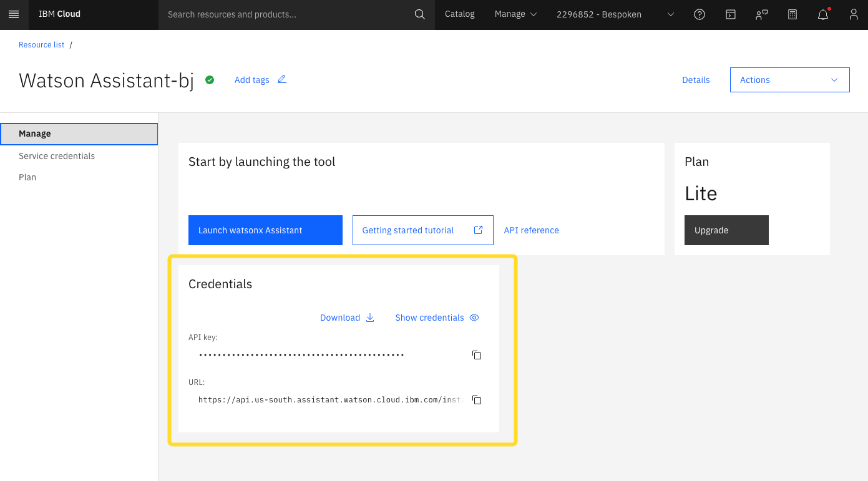Copy the API key using the copy icon
The height and width of the screenshot is (481, 868).
[x=476, y=354]
